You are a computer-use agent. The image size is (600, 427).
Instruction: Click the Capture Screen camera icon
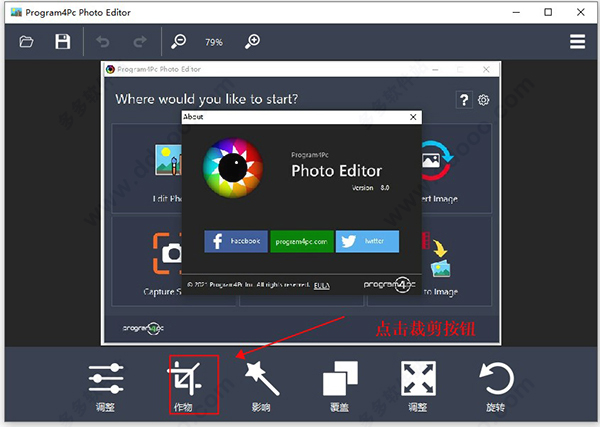[167, 253]
